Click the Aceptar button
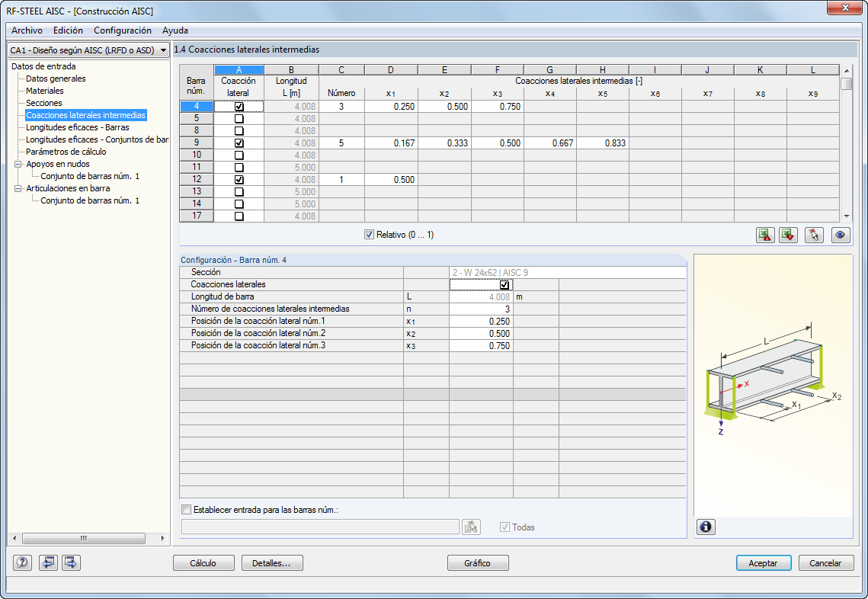The image size is (868, 599). [x=764, y=563]
